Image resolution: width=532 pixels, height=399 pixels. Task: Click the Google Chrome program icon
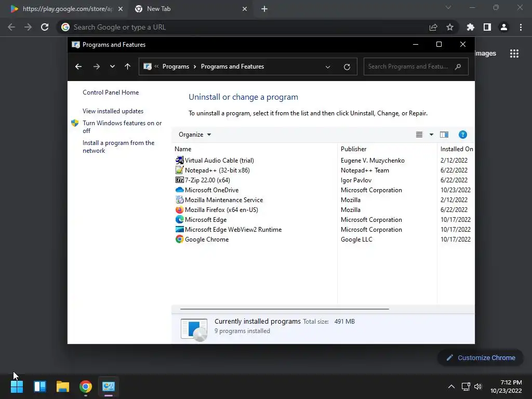coord(179,239)
